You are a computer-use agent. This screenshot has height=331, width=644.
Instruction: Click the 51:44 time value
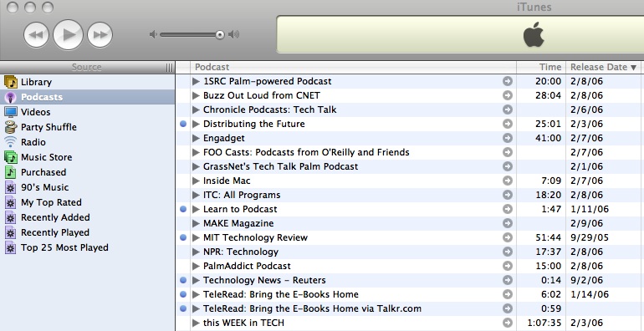[x=548, y=237]
